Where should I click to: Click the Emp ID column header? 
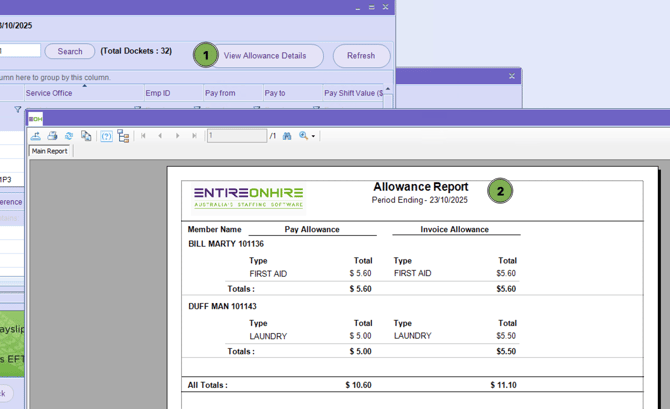coord(158,93)
